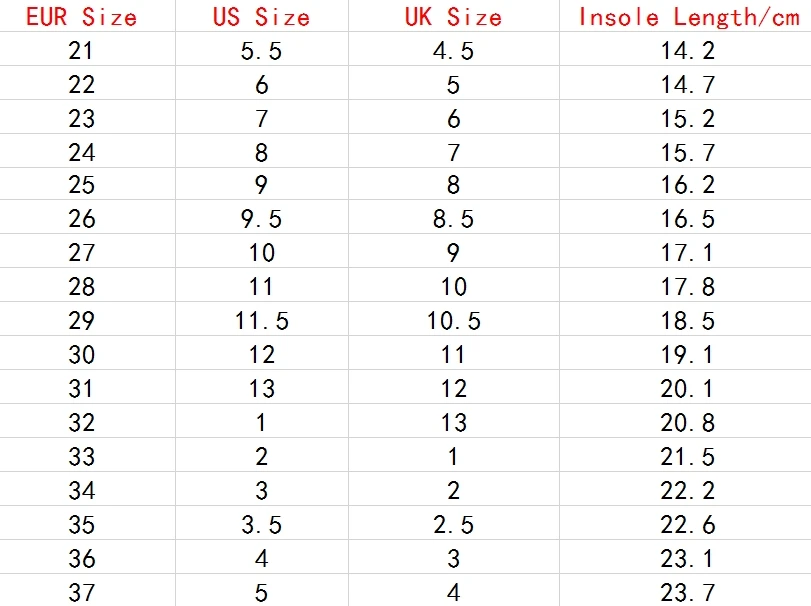Click the UK size 10.5 cell
Image resolution: width=811 pixels, height=606 pixels.
tap(454, 321)
